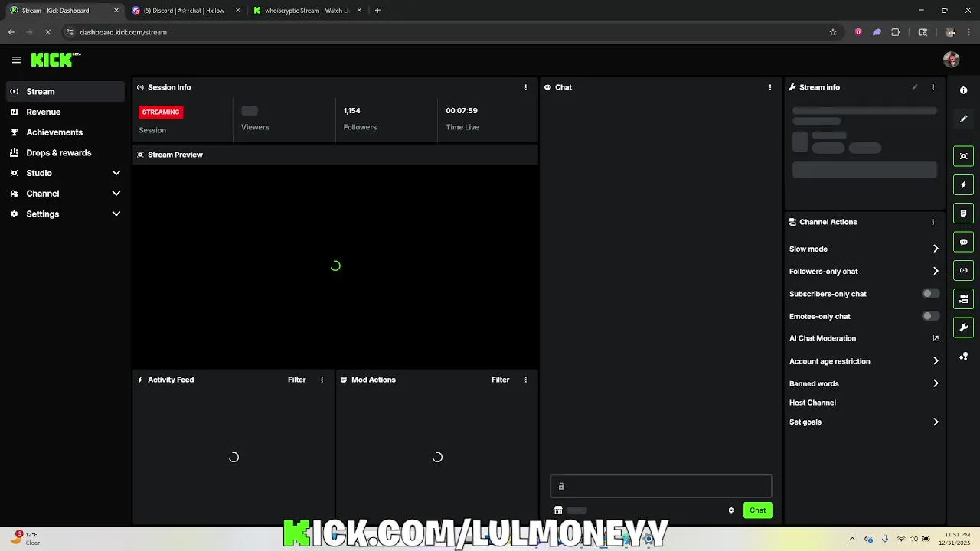Click Host Channel action

click(x=812, y=403)
